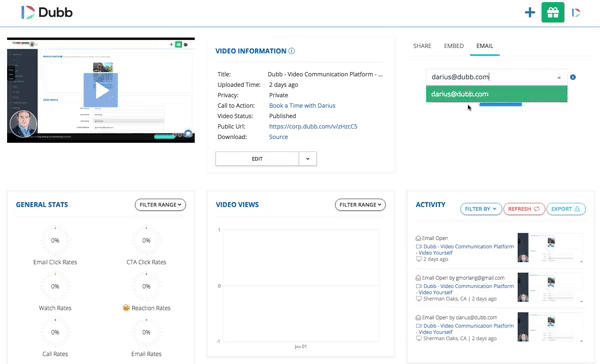Click the Email Click Rates gauge
600x364 pixels.
(x=55, y=240)
